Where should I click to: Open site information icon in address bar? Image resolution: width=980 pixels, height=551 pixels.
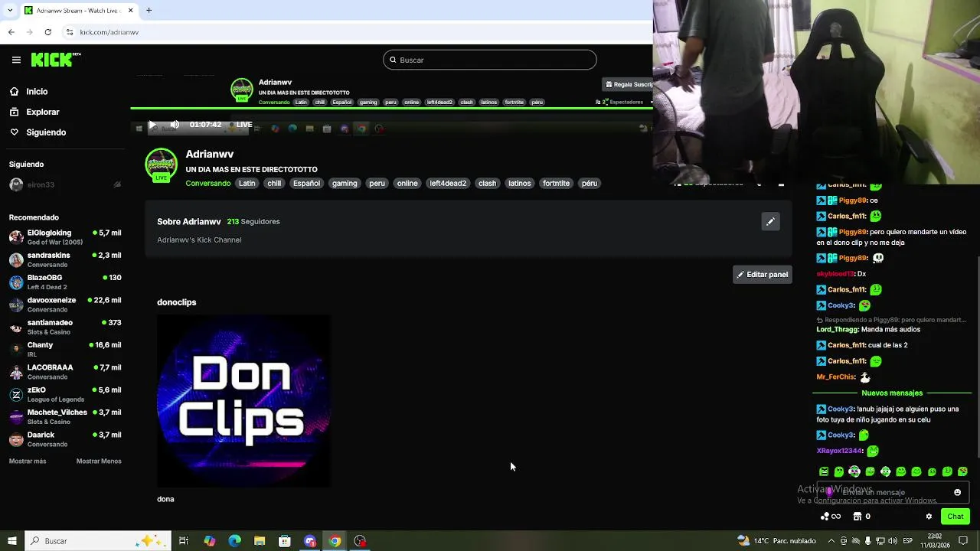tap(69, 32)
